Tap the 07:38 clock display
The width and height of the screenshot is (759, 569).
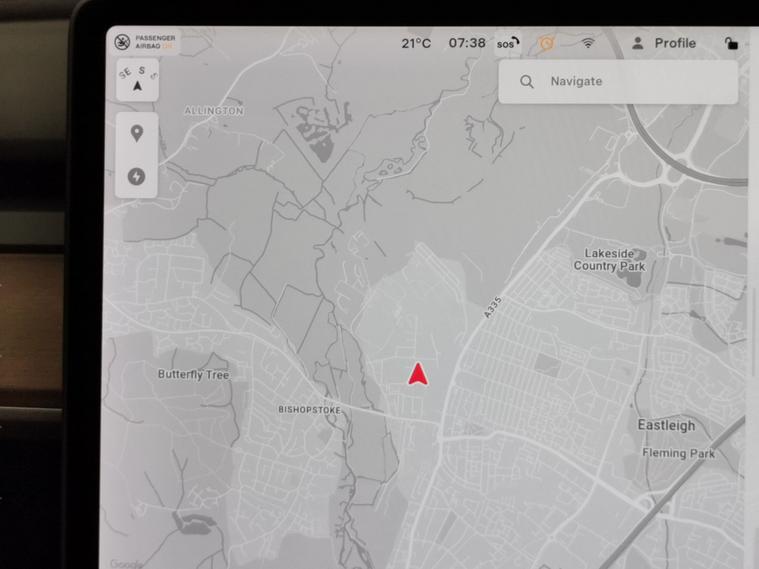point(467,44)
